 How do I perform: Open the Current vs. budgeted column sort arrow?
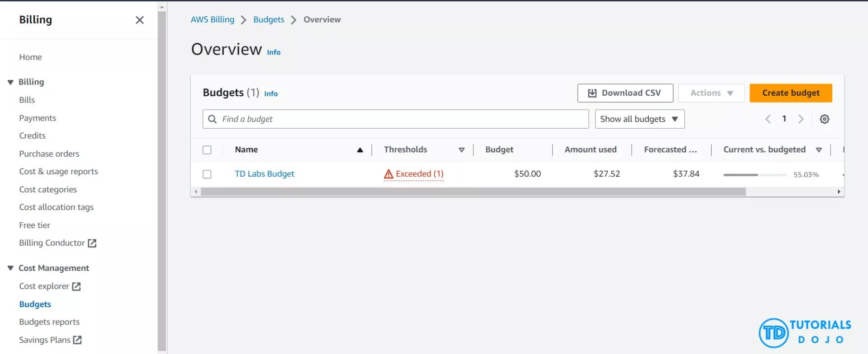coord(819,150)
